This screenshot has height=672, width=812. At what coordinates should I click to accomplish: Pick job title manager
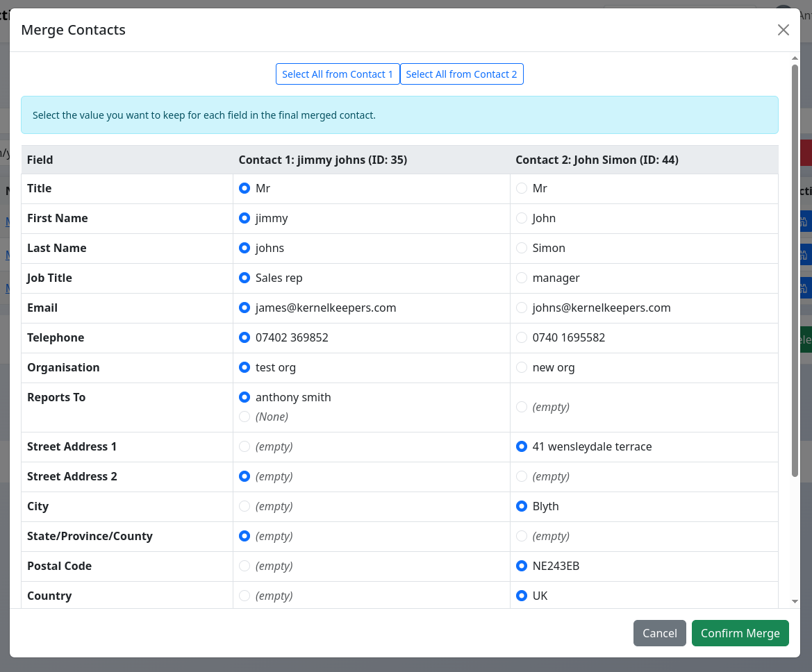[x=522, y=278]
